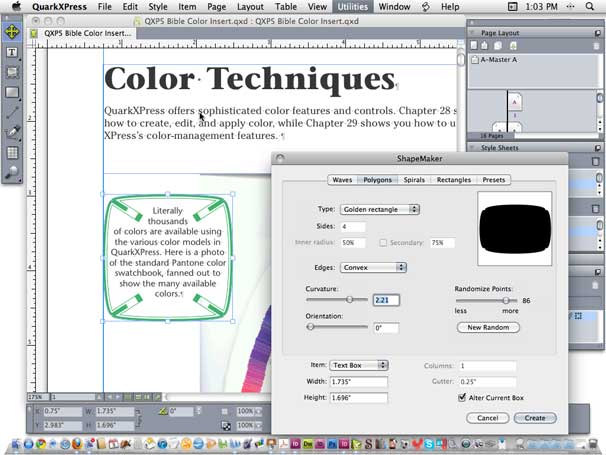The width and height of the screenshot is (606, 455).
Task: Click the Randomize Points slider handle
Action: (506, 300)
